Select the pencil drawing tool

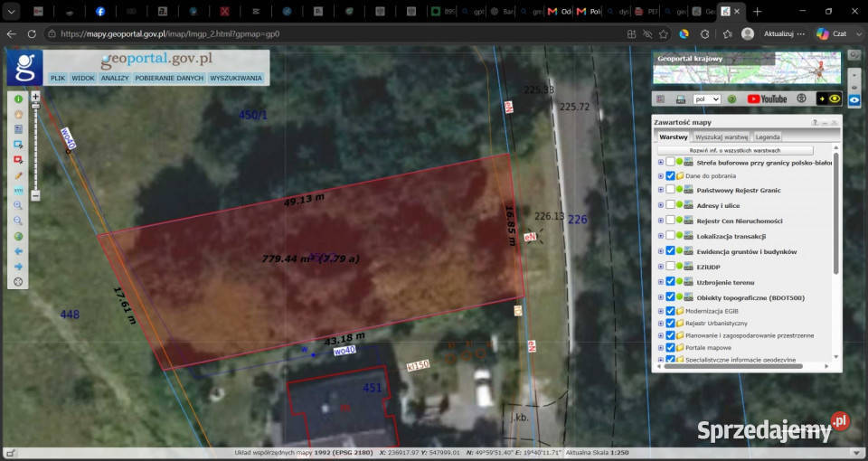(x=18, y=175)
